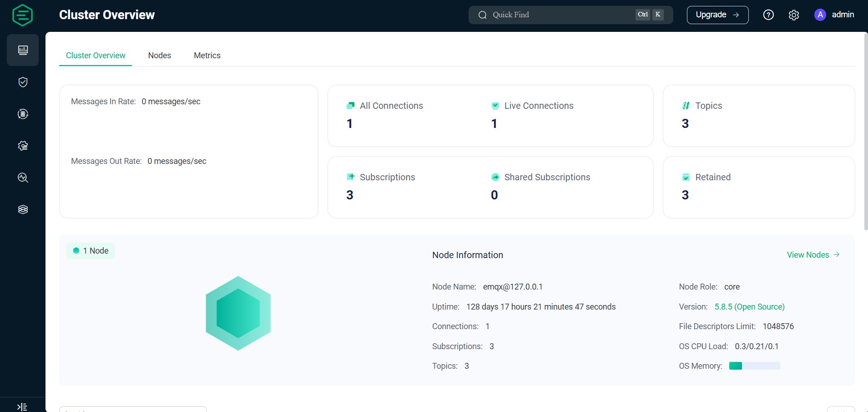Click the admin avatar icon

pos(820,15)
